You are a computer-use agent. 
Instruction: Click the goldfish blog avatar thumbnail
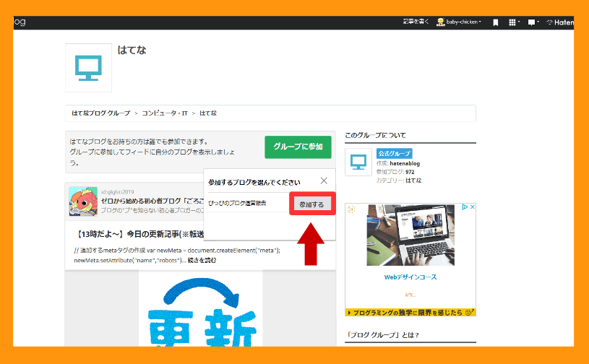tap(83, 201)
